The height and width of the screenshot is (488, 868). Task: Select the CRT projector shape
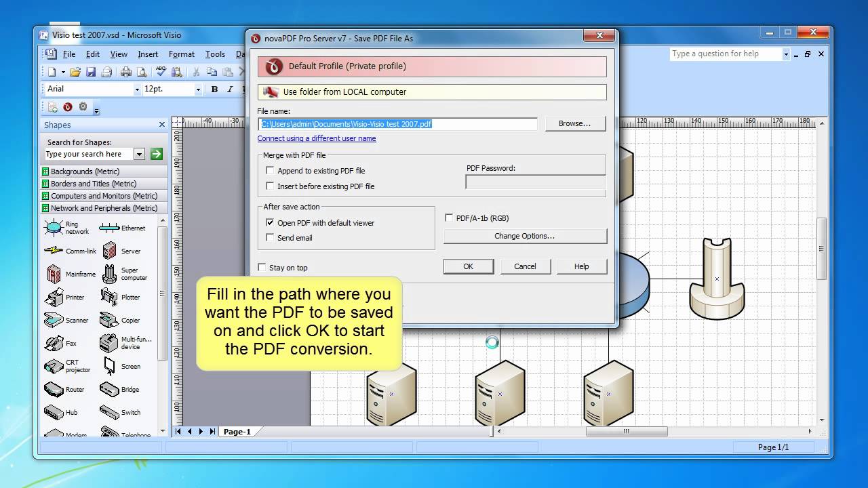[x=67, y=366]
